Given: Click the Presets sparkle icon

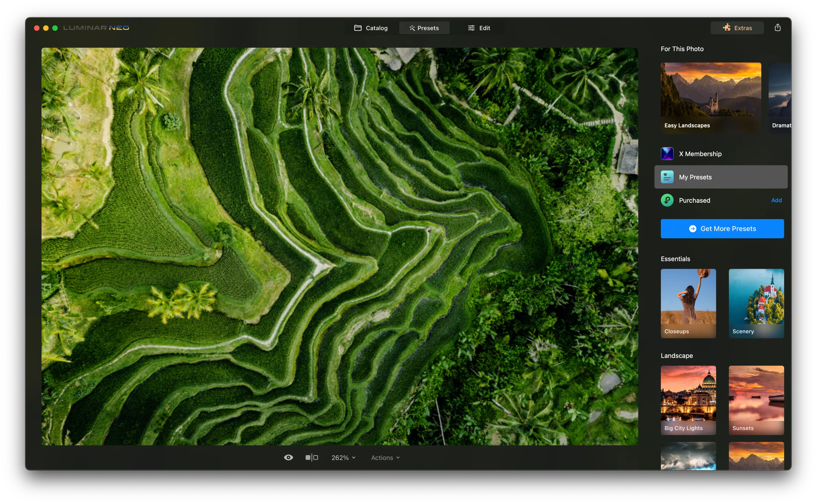Looking at the screenshot, I should pyautogui.click(x=412, y=28).
